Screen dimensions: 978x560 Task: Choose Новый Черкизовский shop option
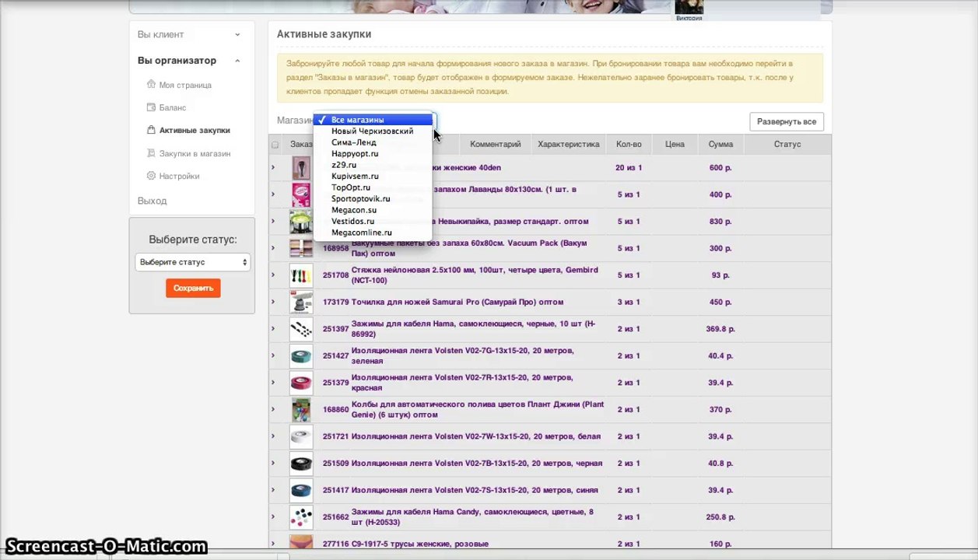click(373, 131)
